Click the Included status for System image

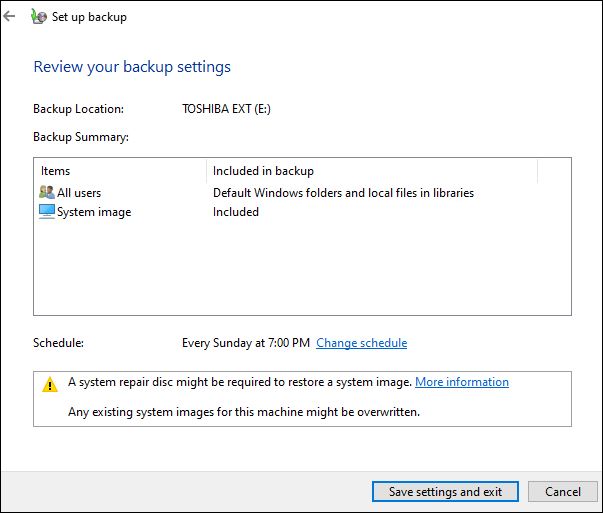pos(236,212)
